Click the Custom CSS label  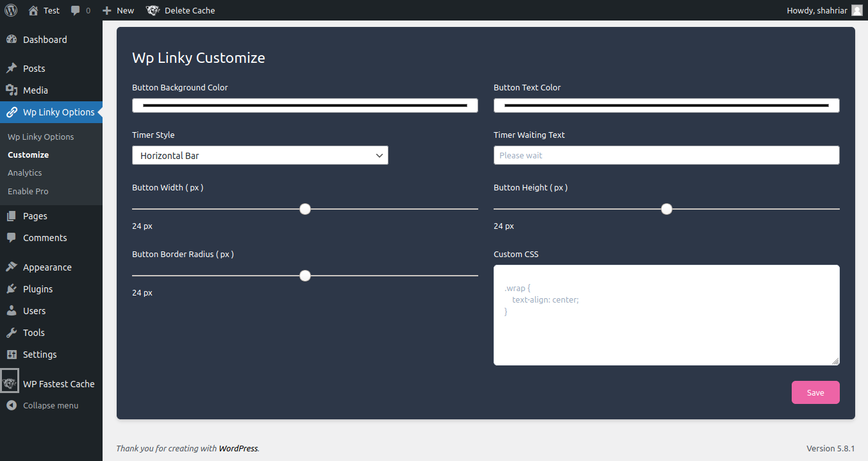click(516, 254)
